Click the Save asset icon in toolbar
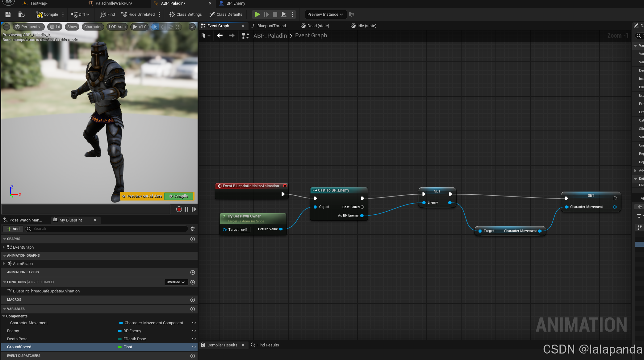Viewport: 644px width, 360px height. (8, 14)
